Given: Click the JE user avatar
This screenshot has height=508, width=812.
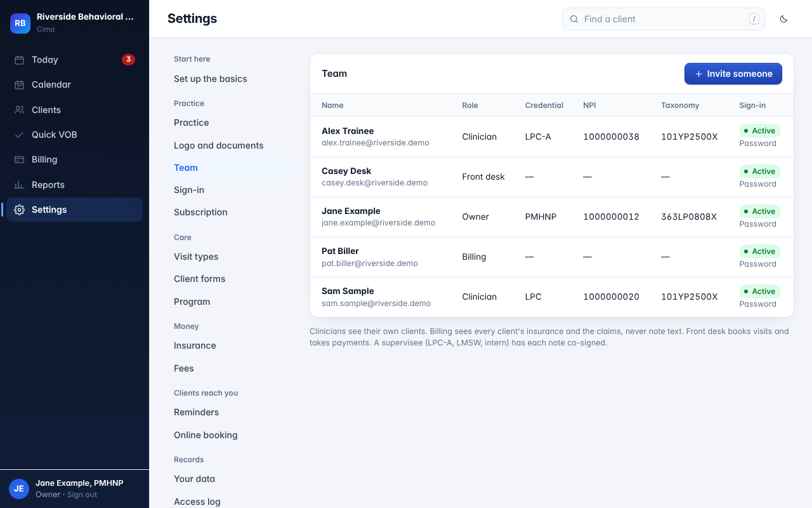Looking at the screenshot, I should point(19,488).
